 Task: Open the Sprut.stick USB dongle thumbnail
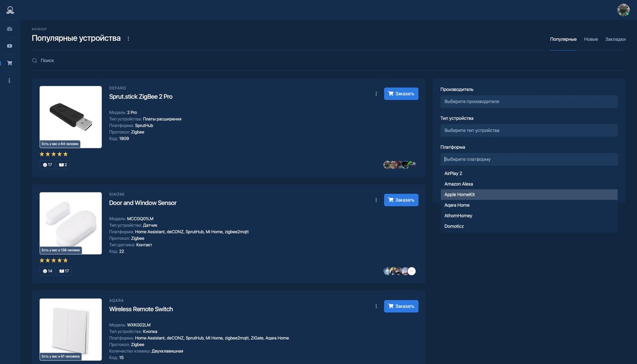[71, 117]
